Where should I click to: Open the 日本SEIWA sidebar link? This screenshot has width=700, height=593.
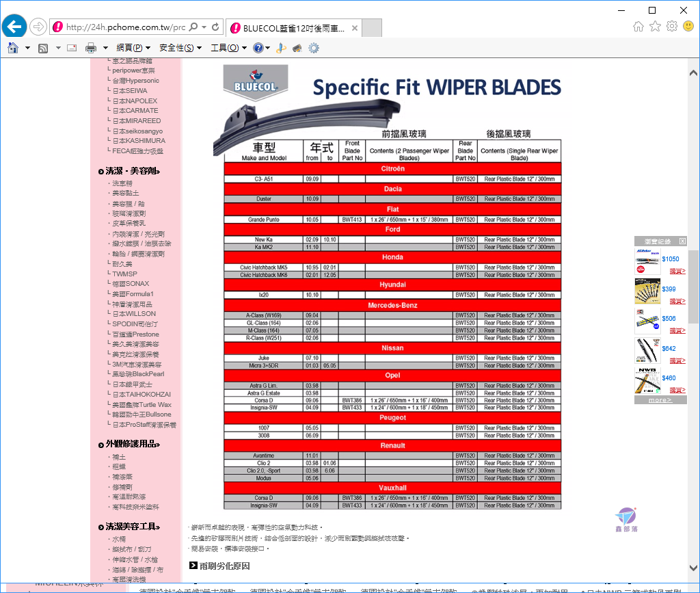[130, 91]
